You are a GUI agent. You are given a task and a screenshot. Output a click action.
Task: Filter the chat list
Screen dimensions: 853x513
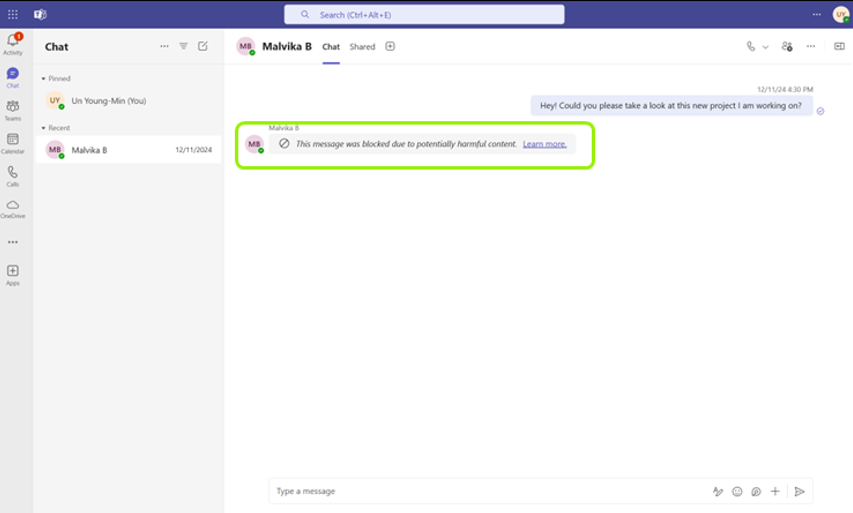point(183,46)
